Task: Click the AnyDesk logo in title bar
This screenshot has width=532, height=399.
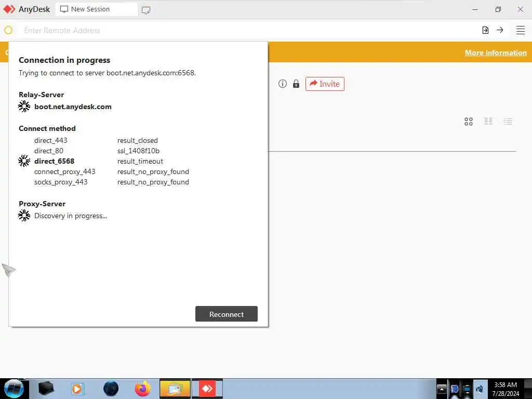Action: coord(9,9)
